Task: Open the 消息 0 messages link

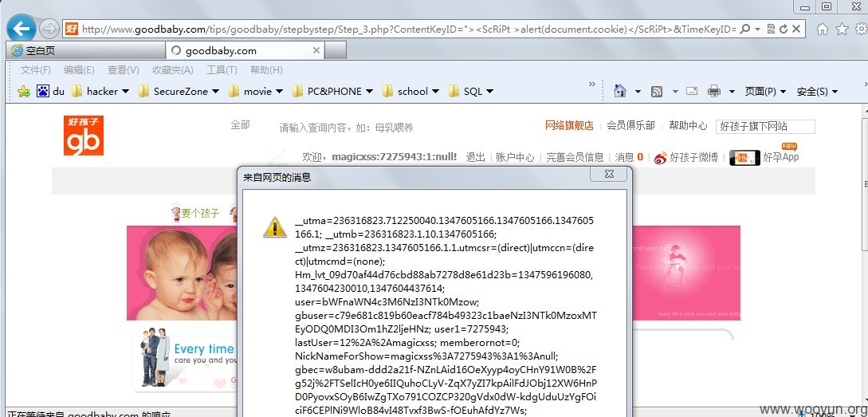Action: 629,157
